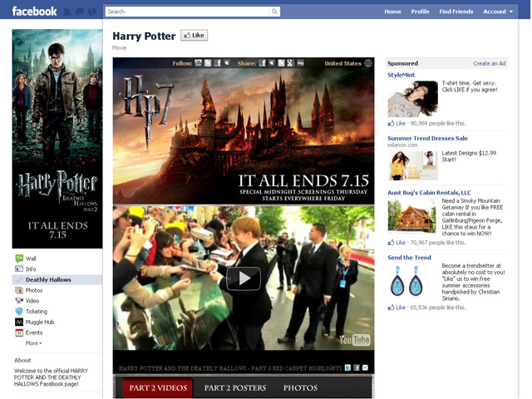Open Summer Trend Dresses Sale link
The height and width of the screenshot is (399, 532).
[427, 139]
